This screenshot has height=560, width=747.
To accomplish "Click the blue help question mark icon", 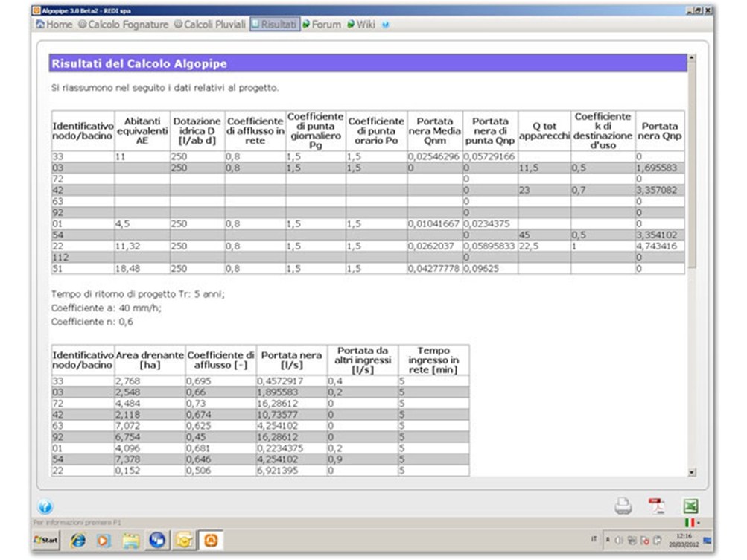I will [x=45, y=508].
